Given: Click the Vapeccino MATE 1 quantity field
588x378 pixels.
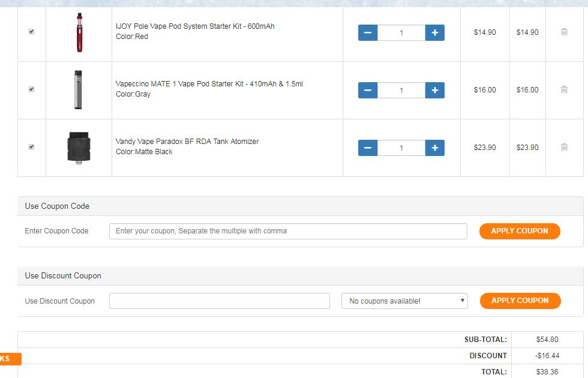Looking at the screenshot, I should (401, 91).
